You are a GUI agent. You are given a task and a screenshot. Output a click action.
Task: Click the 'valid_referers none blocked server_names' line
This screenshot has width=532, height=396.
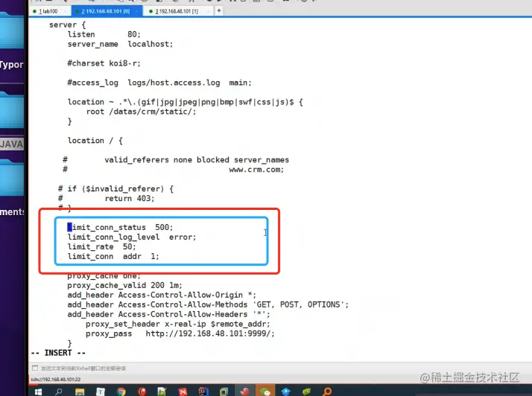tap(197, 160)
